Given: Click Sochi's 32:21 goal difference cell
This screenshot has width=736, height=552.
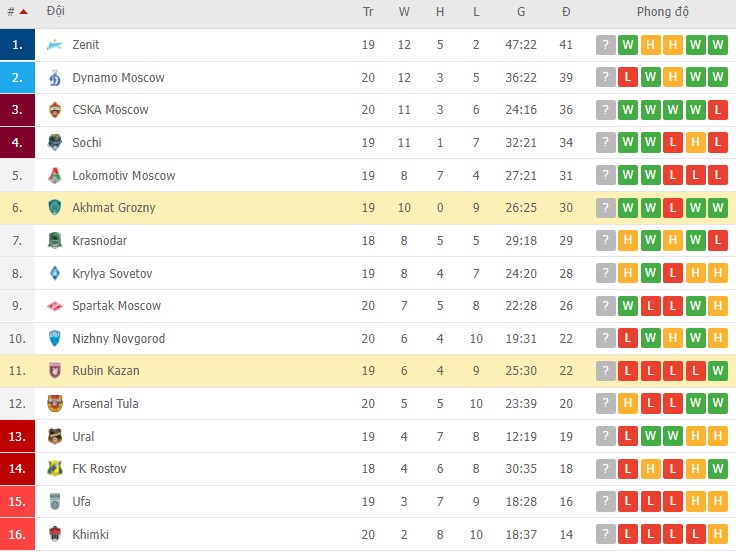Looking at the screenshot, I should 521,143.
